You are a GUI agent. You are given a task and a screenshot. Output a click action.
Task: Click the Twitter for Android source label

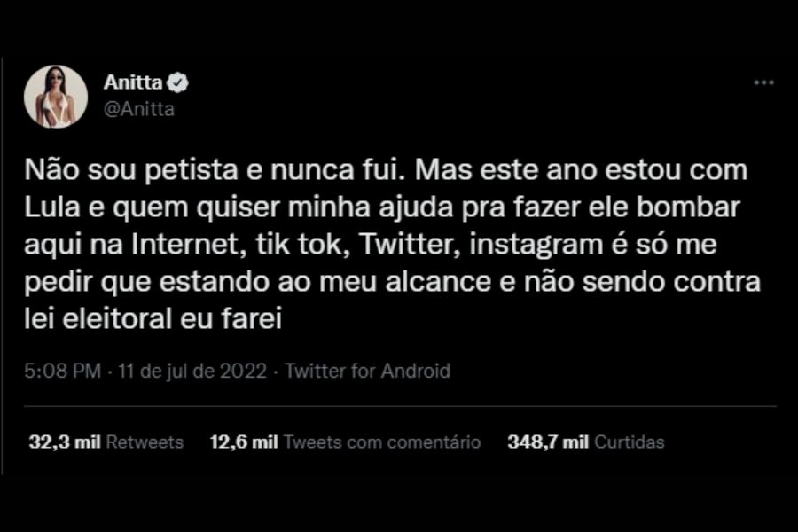368,371
